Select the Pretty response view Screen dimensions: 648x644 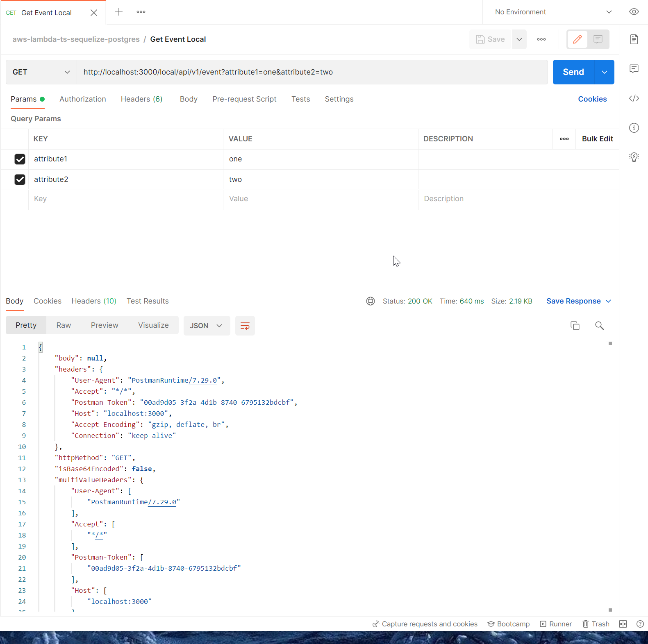tap(26, 325)
